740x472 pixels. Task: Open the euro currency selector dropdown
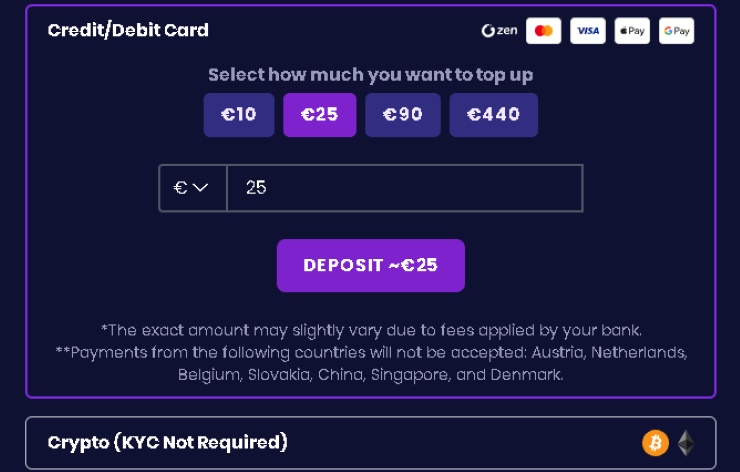coord(192,188)
